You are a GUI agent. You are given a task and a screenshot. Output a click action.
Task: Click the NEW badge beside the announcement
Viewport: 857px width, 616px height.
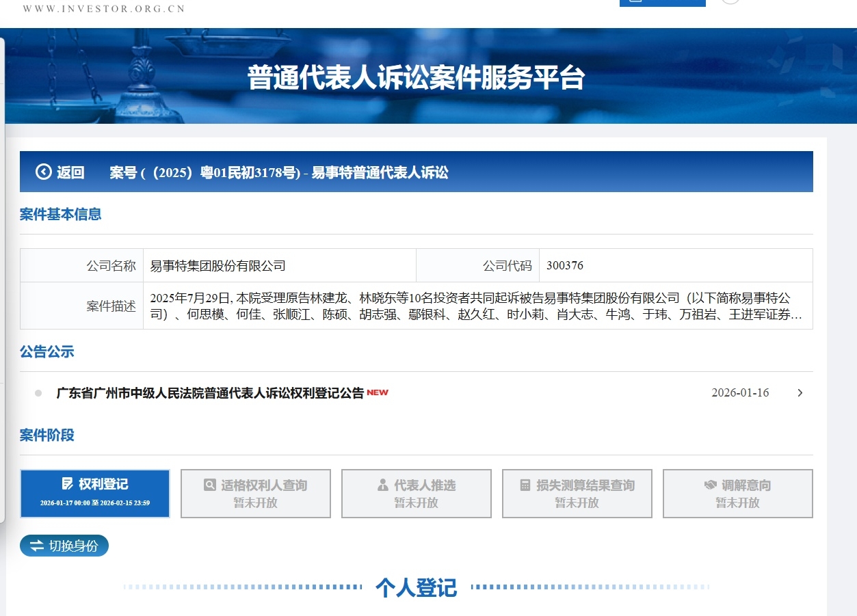tap(378, 392)
